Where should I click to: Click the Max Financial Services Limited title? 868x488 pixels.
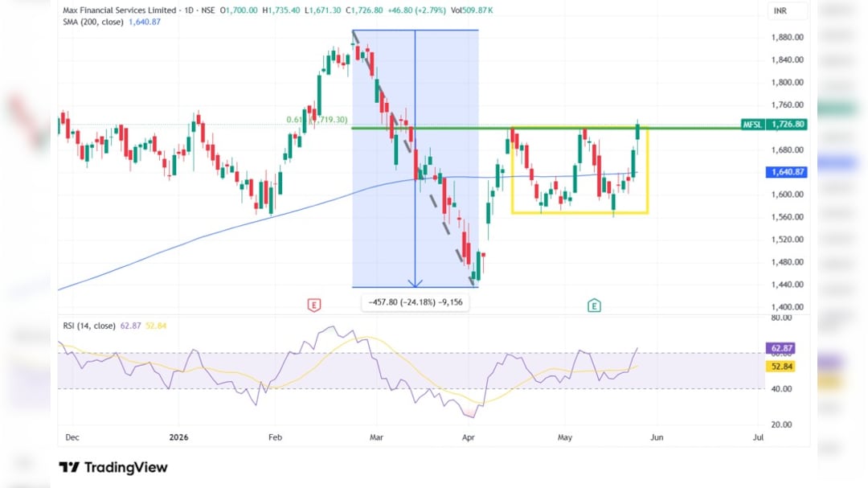(x=120, y=10)
